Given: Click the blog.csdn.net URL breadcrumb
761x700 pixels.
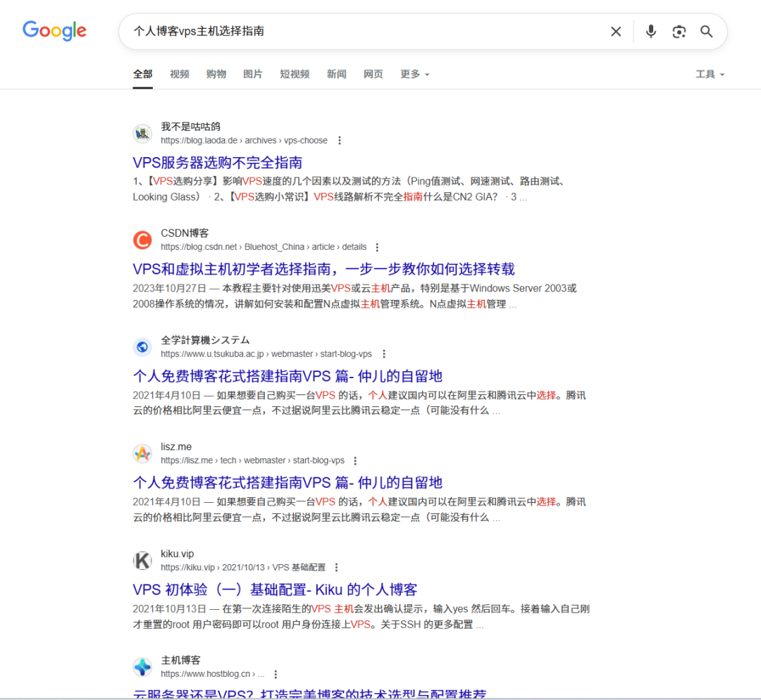Looking at the screenshot, I should coord(264,247).
